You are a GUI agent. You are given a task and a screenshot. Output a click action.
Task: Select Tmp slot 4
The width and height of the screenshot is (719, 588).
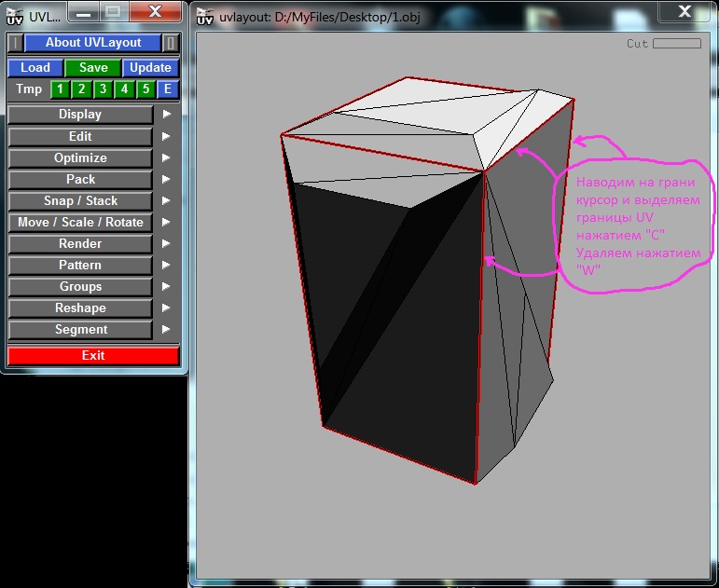pos(124,89)
